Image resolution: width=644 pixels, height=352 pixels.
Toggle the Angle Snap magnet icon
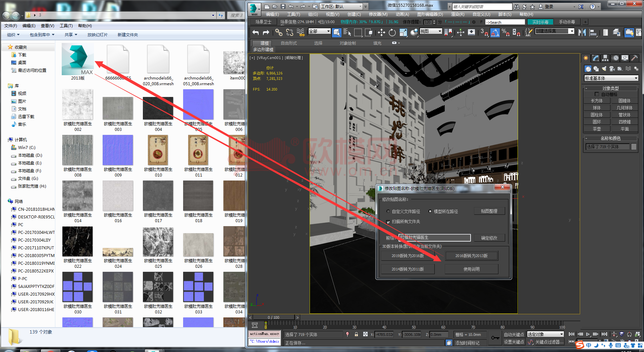pos(495,32)
